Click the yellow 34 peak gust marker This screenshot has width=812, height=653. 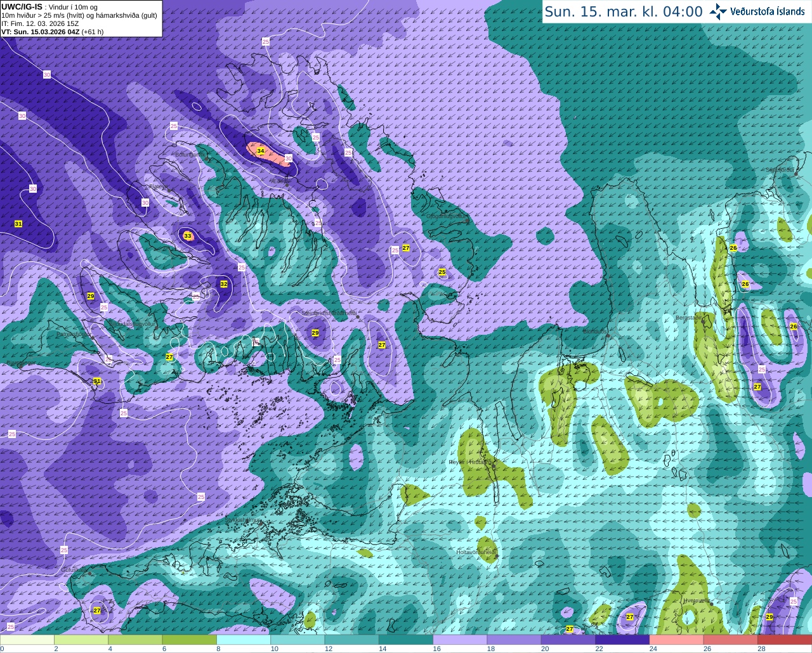(x=261, y=151)
